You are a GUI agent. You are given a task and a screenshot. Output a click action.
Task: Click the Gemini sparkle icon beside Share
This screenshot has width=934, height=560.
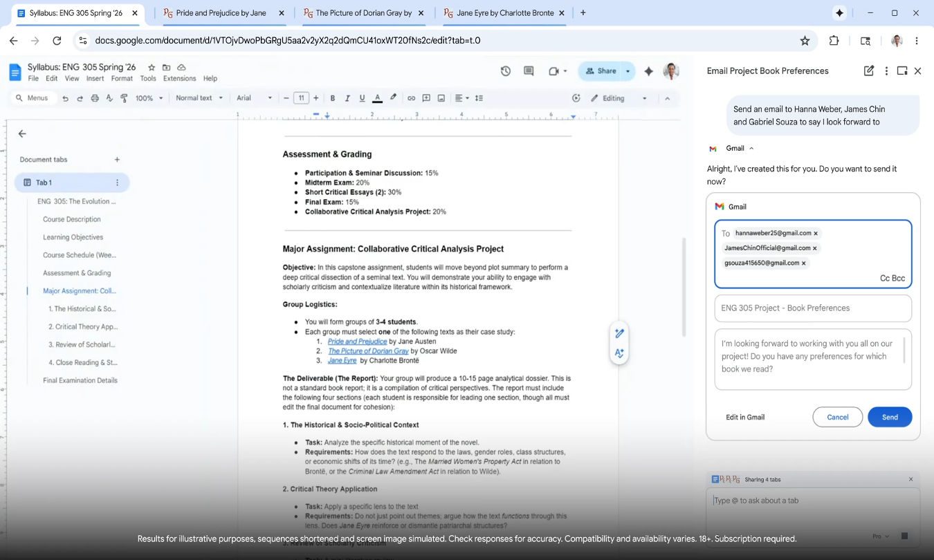(648, 71)
